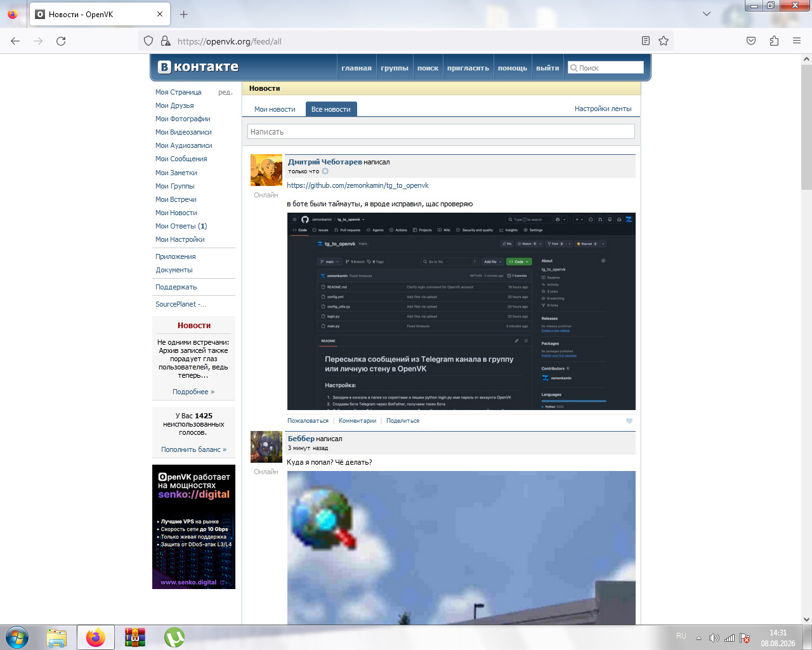This screenshot has height=650, width=812.
Task: Open the GitHub screenshot attached to the post
Action: pyautogui.click(x=461, y=311)
